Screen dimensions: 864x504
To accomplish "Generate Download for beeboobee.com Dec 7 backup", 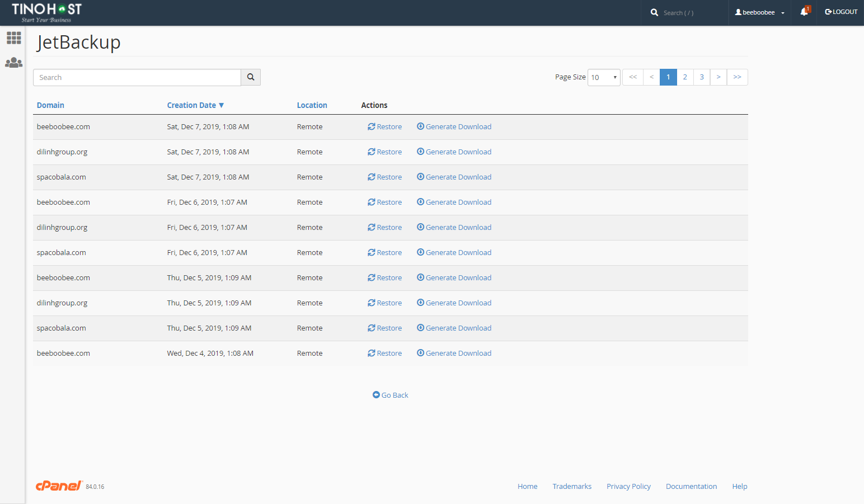I will click(x=454, y=127).
